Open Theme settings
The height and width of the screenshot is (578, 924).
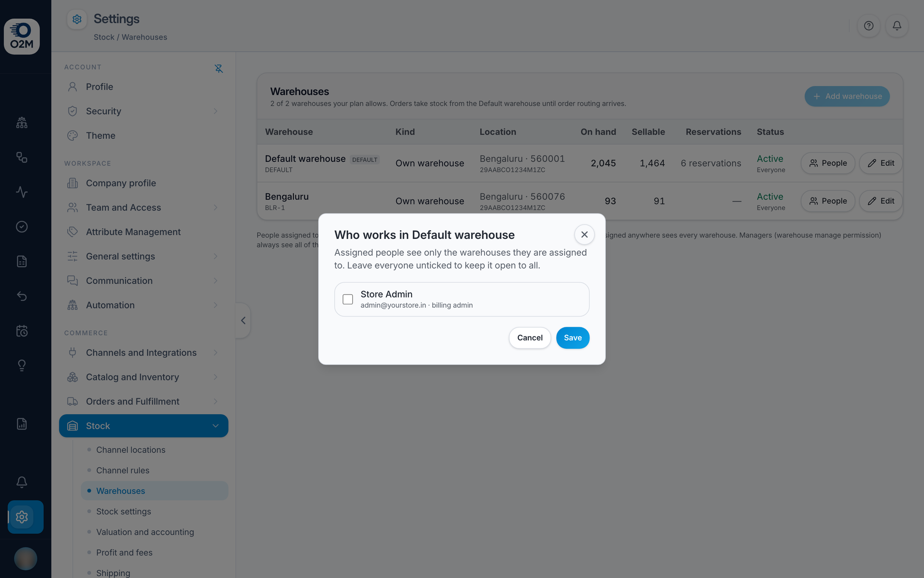143,135
